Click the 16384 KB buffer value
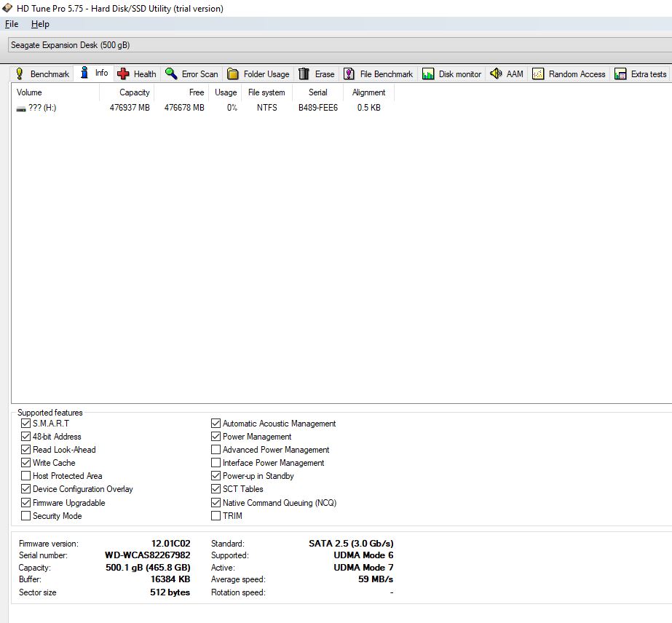 [x=170, y=579]
